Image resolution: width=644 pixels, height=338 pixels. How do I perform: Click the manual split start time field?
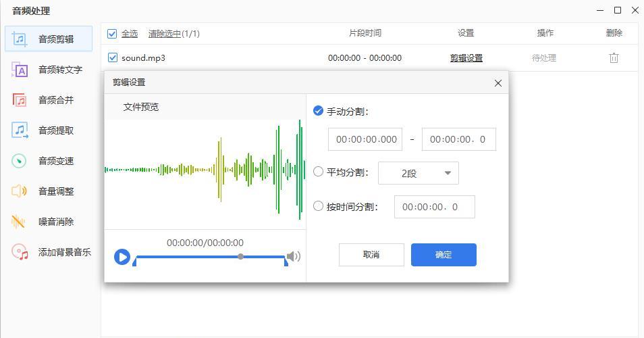click(x=365, y=139)
